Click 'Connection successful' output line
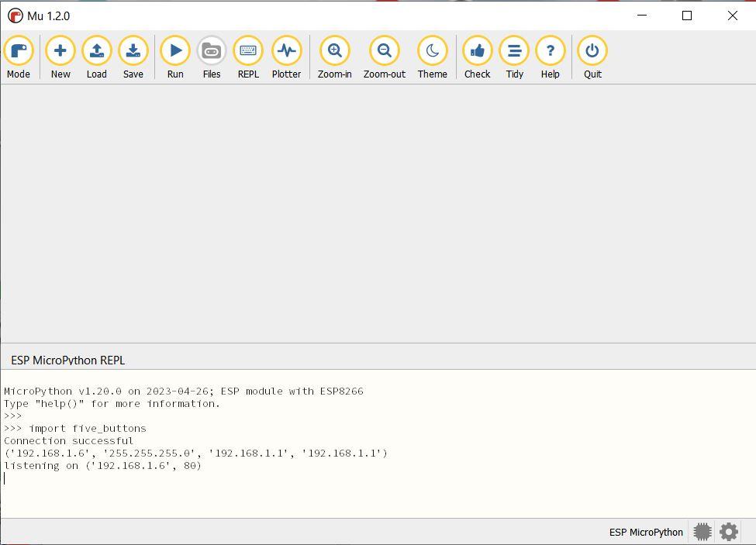Screen dimensions: 756x545 tap(68, 441)
